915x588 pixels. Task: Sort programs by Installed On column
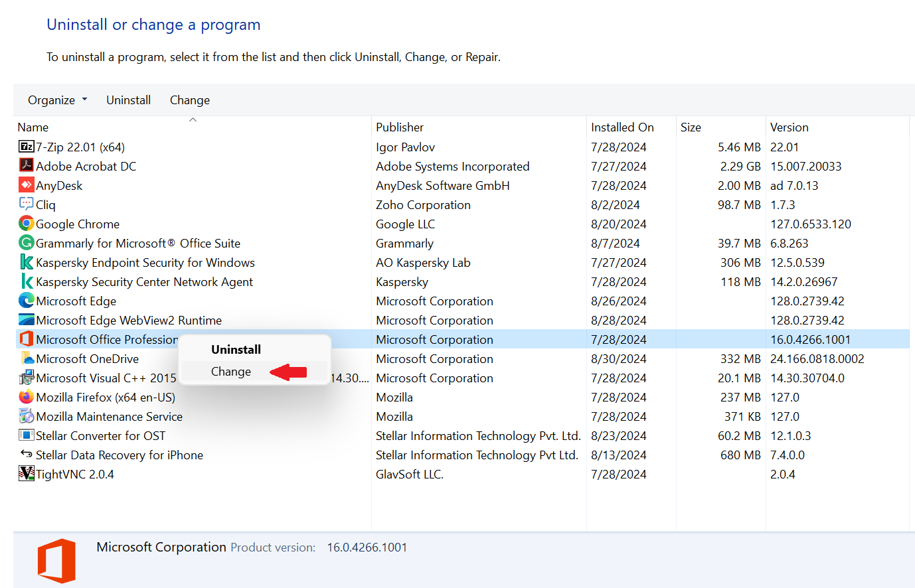coord(622,127)
